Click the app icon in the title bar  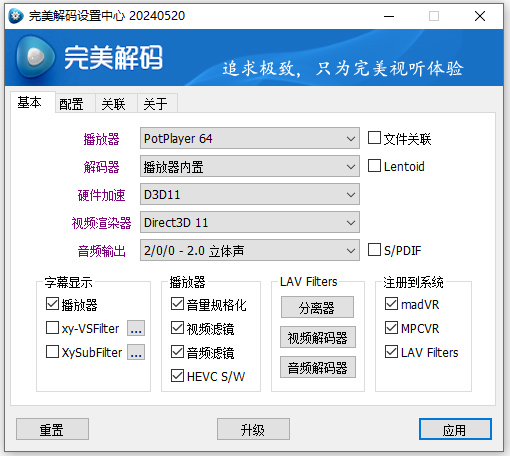click(16, 16)
